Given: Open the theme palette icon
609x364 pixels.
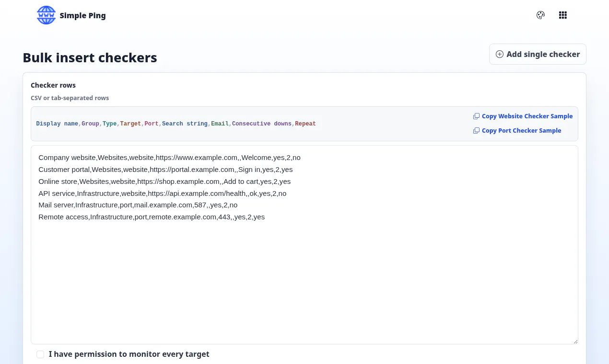Looking at the screenshot, I should [540, 15].
